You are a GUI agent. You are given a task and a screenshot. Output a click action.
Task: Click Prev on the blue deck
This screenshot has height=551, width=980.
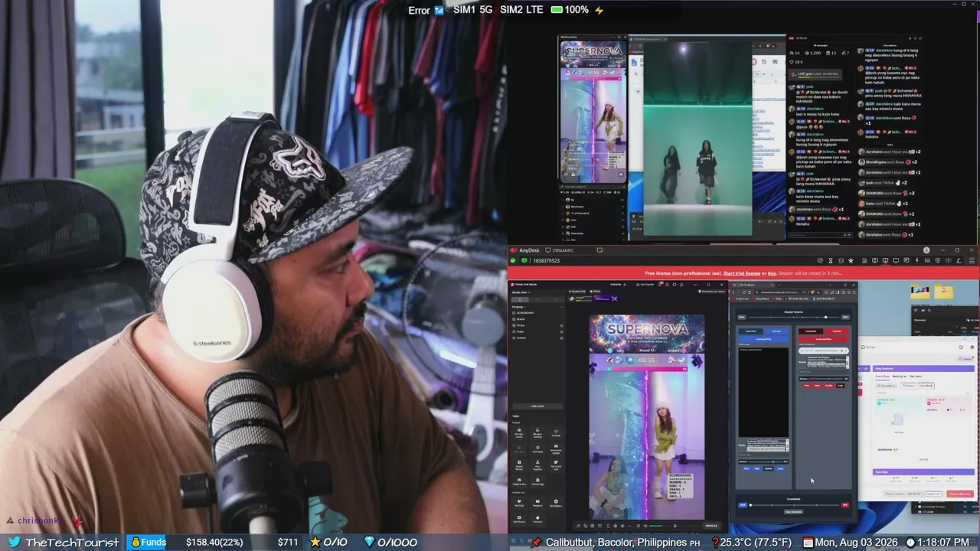[745, 468]
